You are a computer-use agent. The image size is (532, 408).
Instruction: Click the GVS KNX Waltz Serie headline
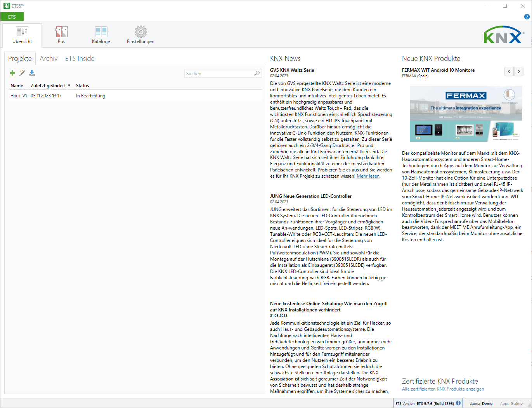tap(292, 70)
